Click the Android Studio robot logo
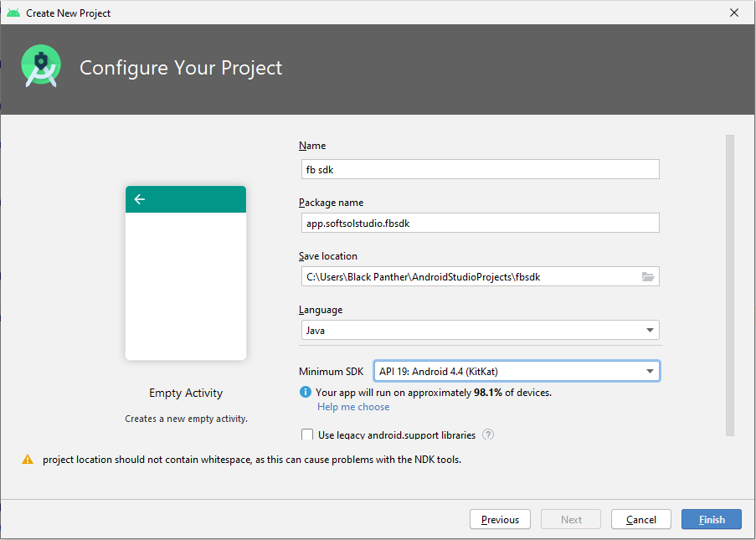This screenshot has height=540, width=756. pyautogui.click(x=40, y=65)
